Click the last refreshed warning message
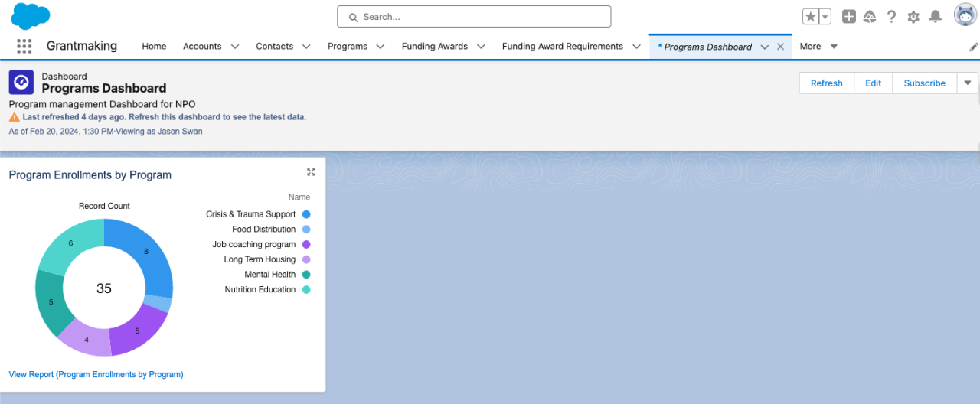Screen dimensions: 980x404 tap(164, 117)
